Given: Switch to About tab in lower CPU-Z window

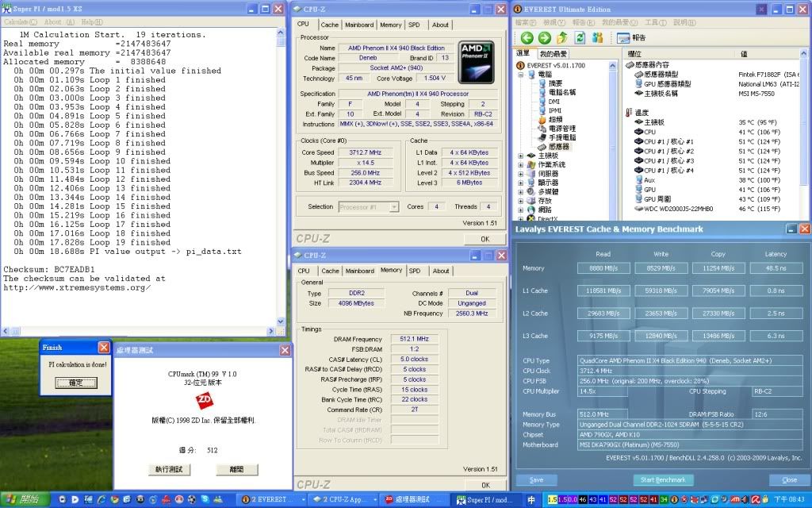Looking at the screenshot, I should pos(441,271).
